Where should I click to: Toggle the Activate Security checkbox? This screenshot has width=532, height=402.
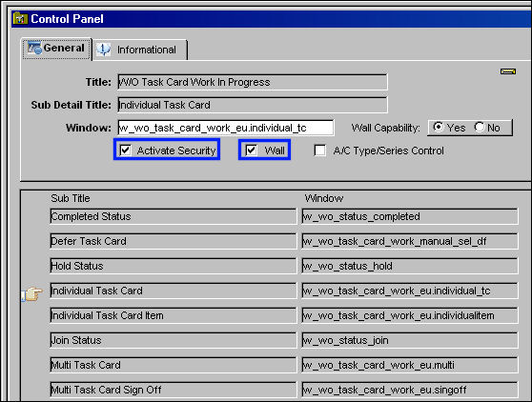tap(125, 150)
